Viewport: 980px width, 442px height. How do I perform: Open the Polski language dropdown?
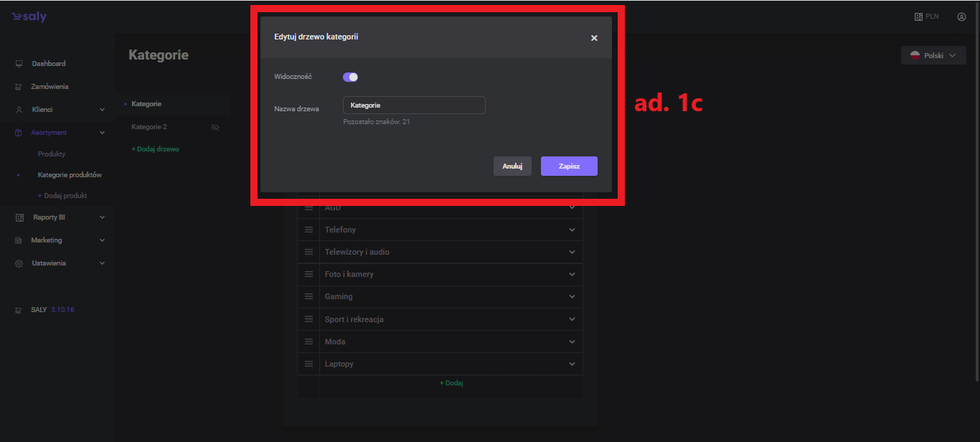pos(933,55)
